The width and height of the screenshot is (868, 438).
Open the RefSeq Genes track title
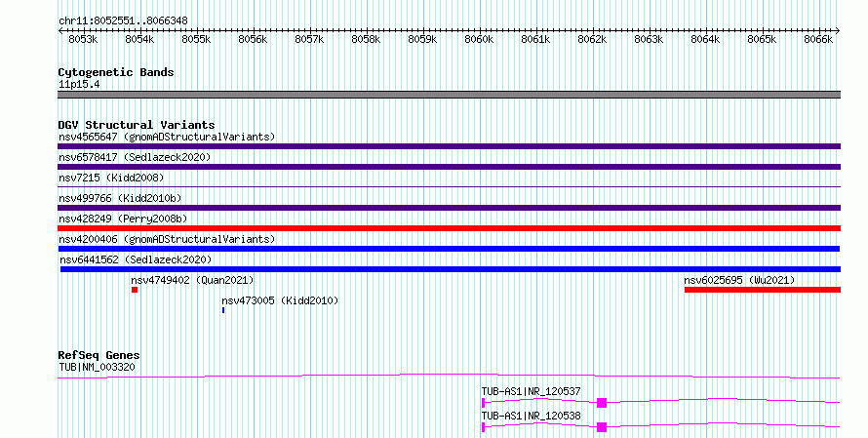[99, 355]
